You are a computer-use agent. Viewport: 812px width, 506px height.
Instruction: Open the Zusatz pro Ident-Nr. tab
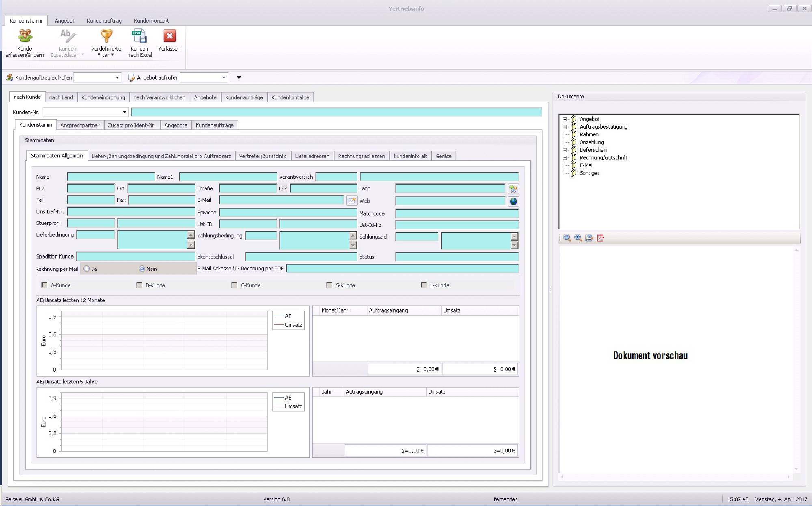coord(132,125)
